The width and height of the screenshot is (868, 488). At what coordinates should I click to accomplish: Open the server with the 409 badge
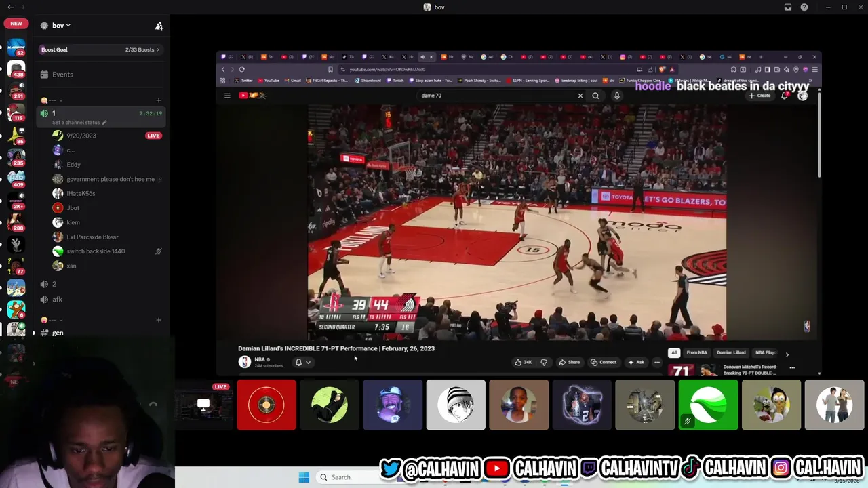tap(16, 179)
